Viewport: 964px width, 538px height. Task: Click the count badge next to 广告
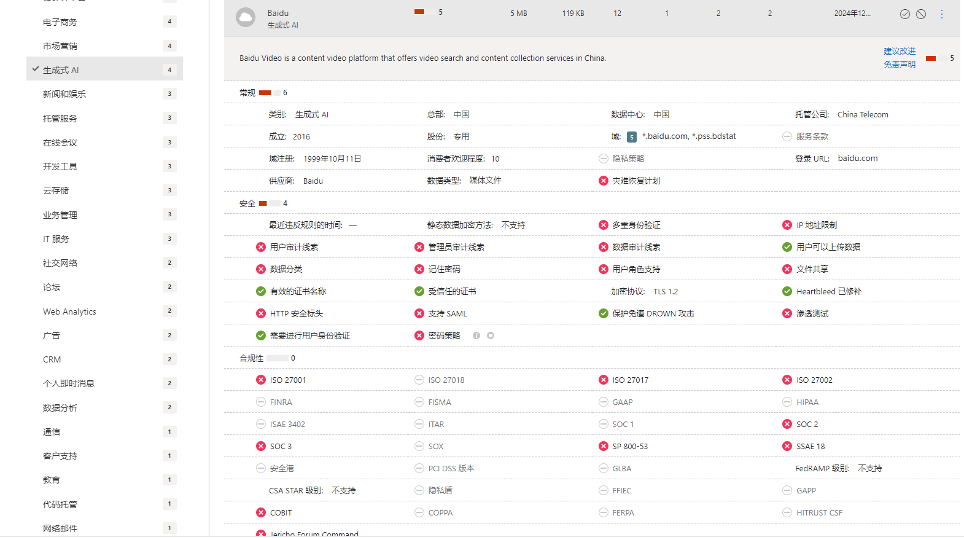170,335
